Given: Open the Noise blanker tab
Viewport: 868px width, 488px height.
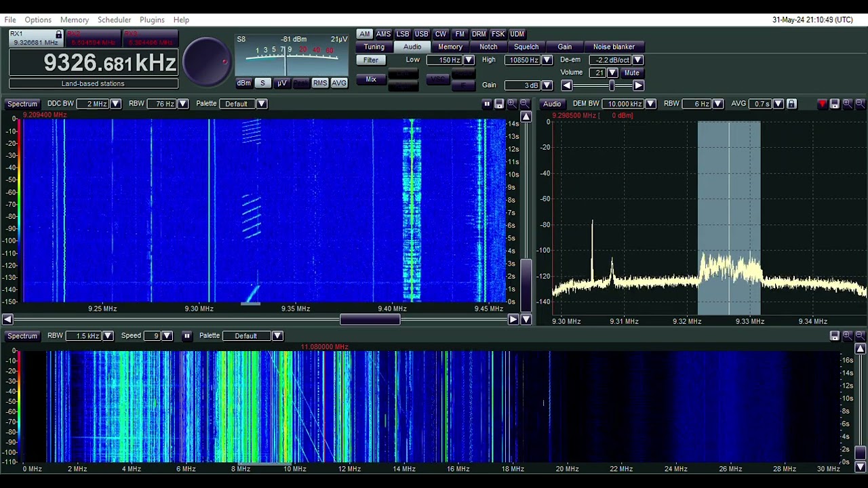Looking at the screenshot, I should click(614, 47).
